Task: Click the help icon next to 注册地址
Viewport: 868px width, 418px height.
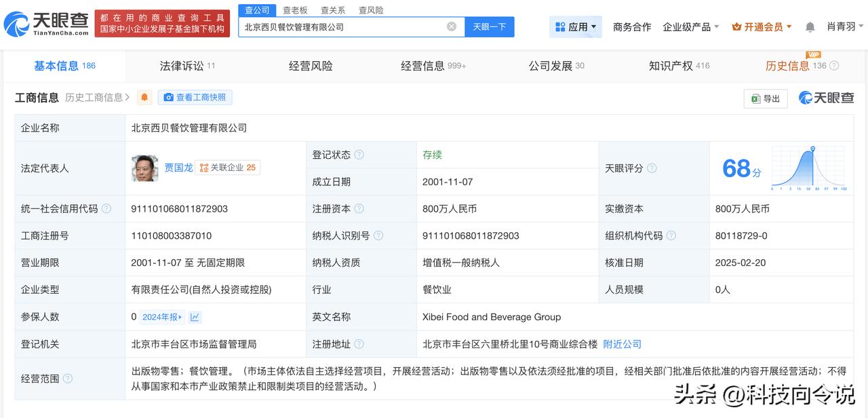Action: pyautogui.click(x=359, y=344)
